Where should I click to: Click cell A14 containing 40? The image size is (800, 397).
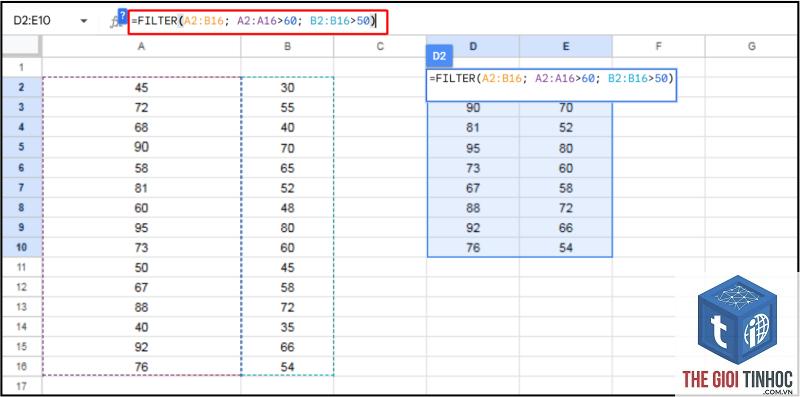(x=141, y=327)
